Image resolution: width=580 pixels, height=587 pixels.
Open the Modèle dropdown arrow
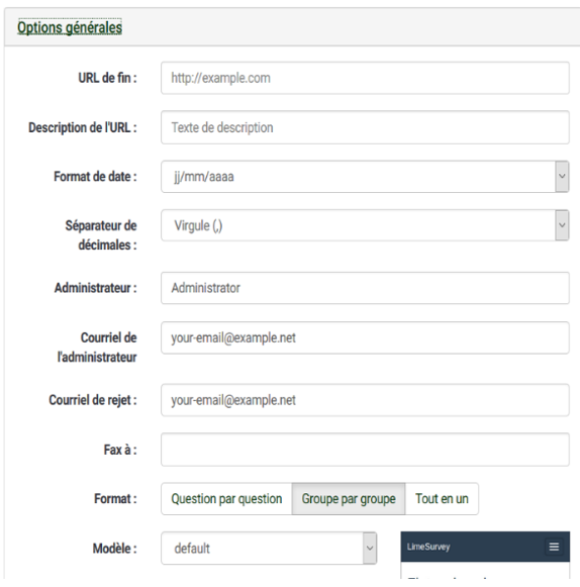pos(370,548)
